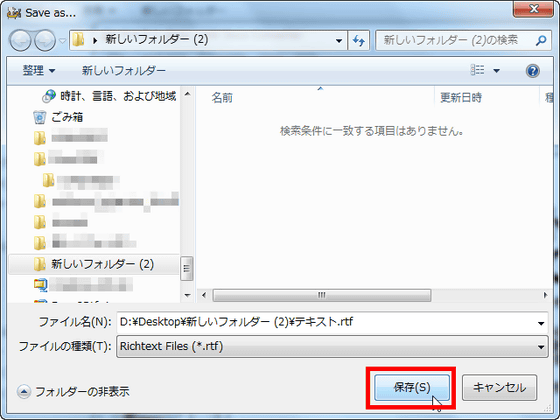Click the 新しいフォルダー toolbar button

[x=124, y=70]
